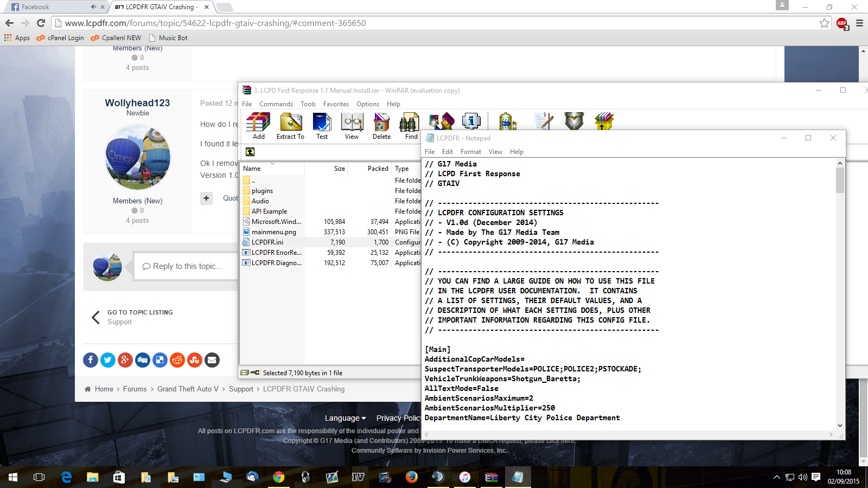Click Wollyhead123's balloon avatar
This screenshot has height=488, width=868.
[138, 157]
